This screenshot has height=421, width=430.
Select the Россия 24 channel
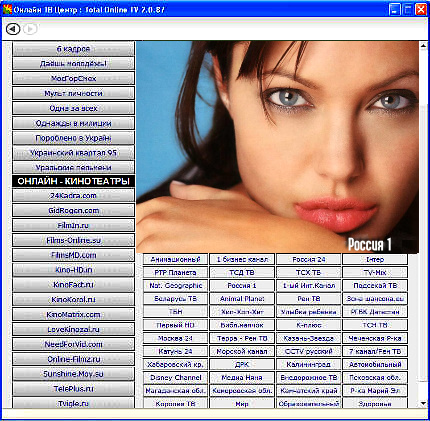(309, 259)
